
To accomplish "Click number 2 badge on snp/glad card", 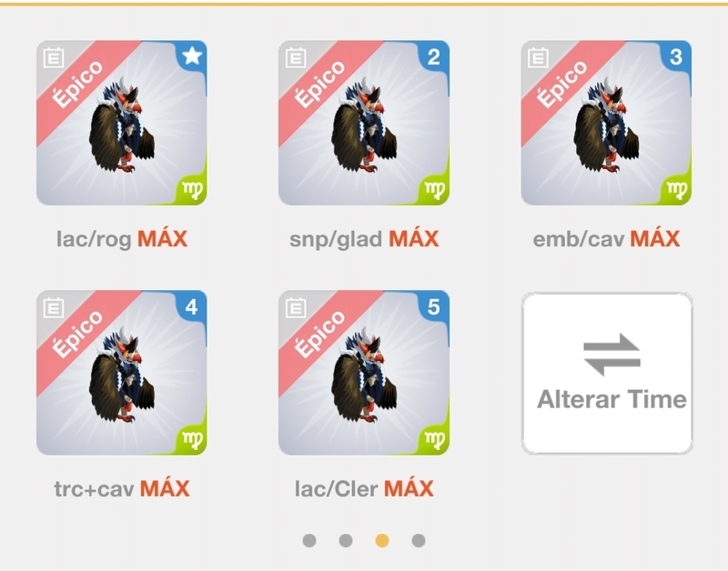I will point(434,57).
